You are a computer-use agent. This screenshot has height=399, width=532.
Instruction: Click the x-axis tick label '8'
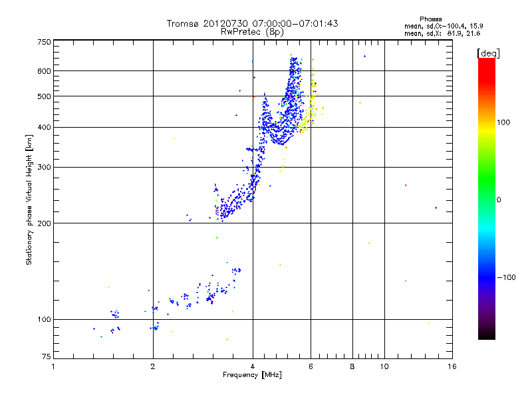(352, 366)
